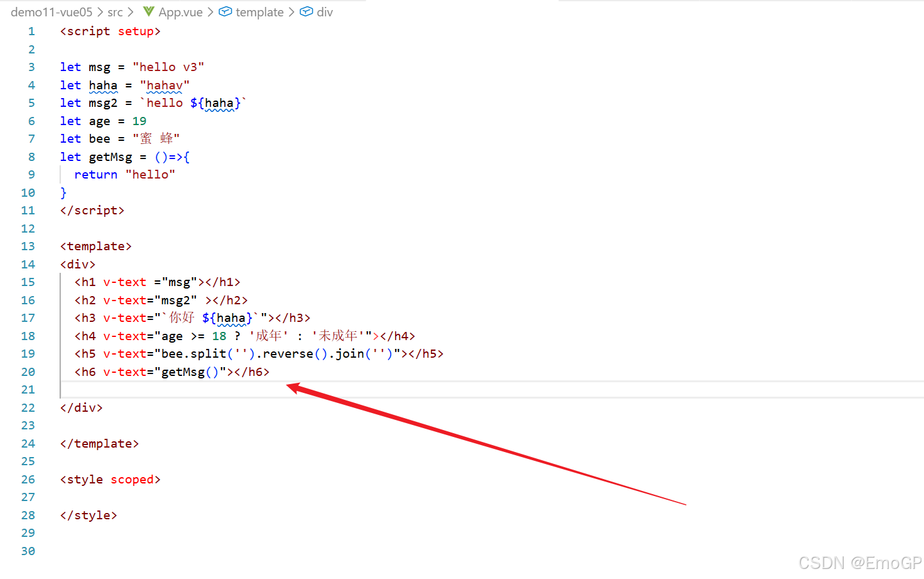The image size is (924, 579).
Task: Expand chevron after template breadcrumb
Action: coord(291,12)
